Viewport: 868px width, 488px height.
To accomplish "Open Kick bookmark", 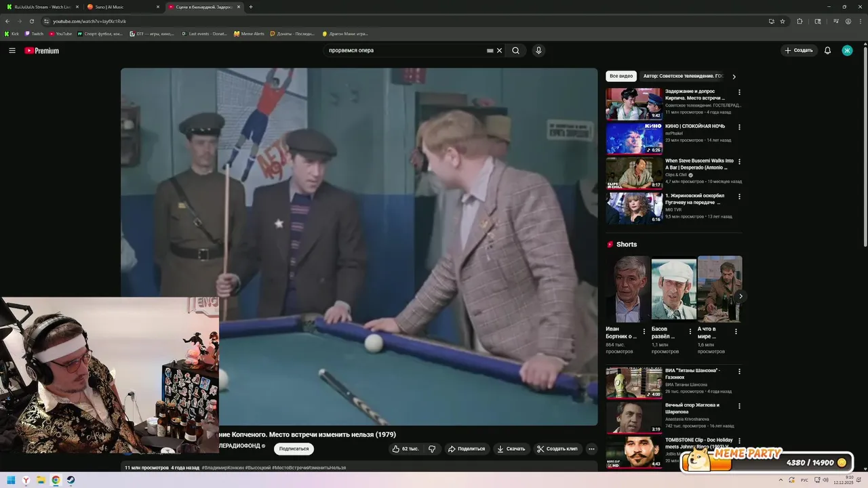I will point(12,33).
